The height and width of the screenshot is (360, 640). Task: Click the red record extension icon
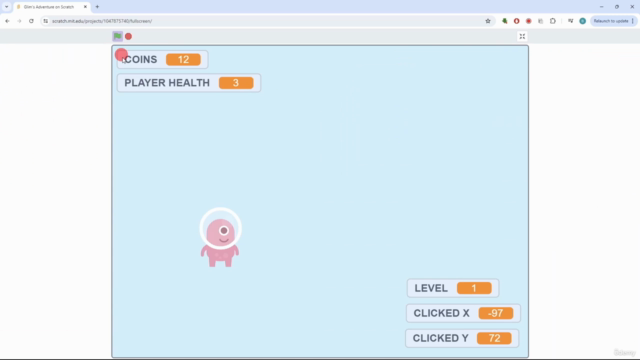pos(529,21)
